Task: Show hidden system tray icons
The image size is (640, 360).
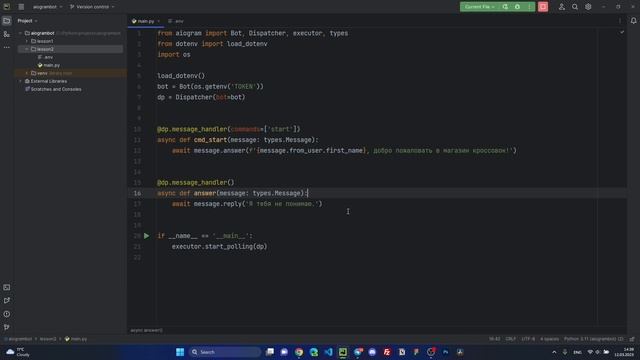Action: 554,352
